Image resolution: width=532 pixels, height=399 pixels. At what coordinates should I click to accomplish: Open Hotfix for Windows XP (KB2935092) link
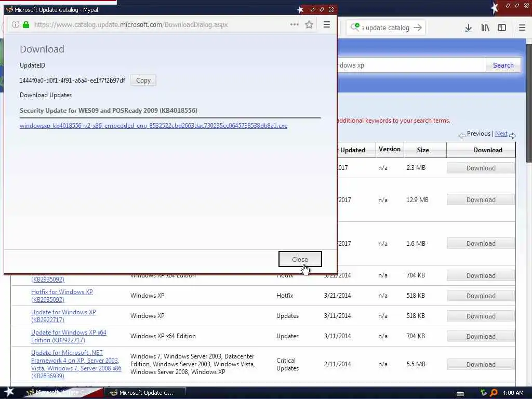(62, 296)
